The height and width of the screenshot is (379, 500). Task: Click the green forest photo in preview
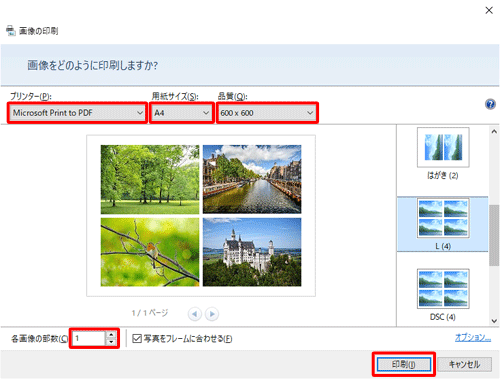[150, 179]
